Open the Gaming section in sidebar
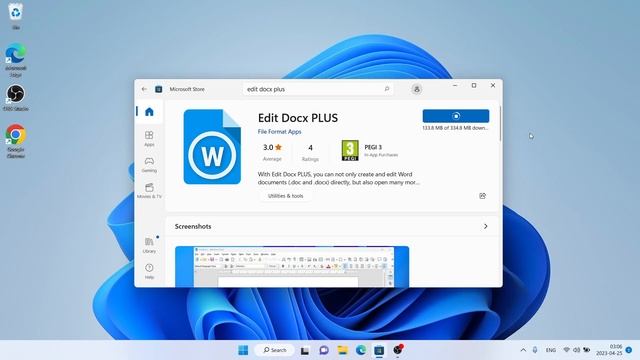 [x=149, y=164]
